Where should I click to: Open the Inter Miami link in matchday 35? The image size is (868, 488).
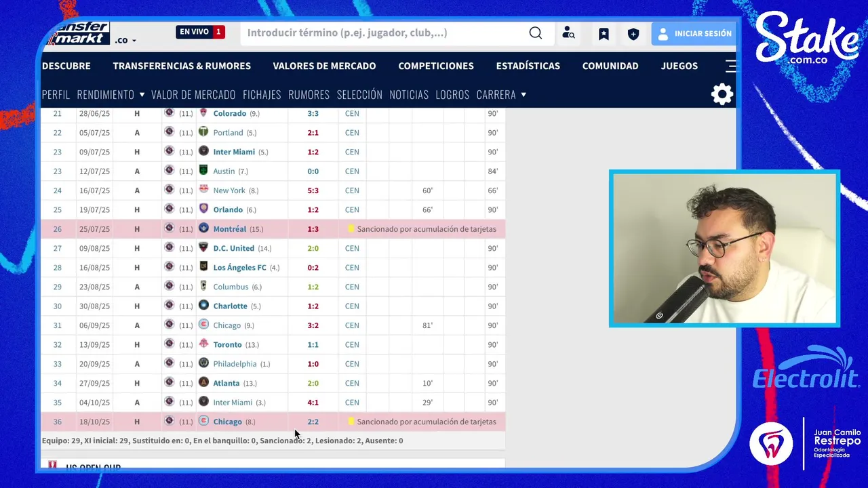[x=233, y=403]
